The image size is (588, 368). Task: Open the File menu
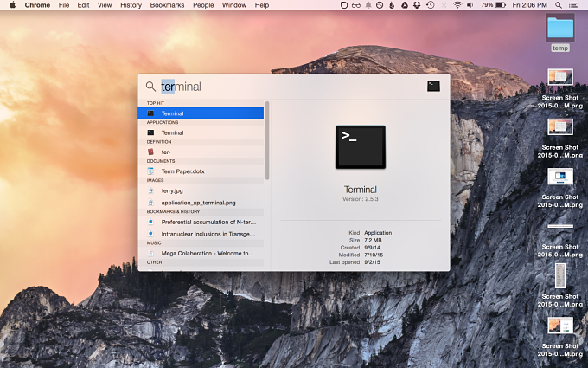click(x=64, y=5)
